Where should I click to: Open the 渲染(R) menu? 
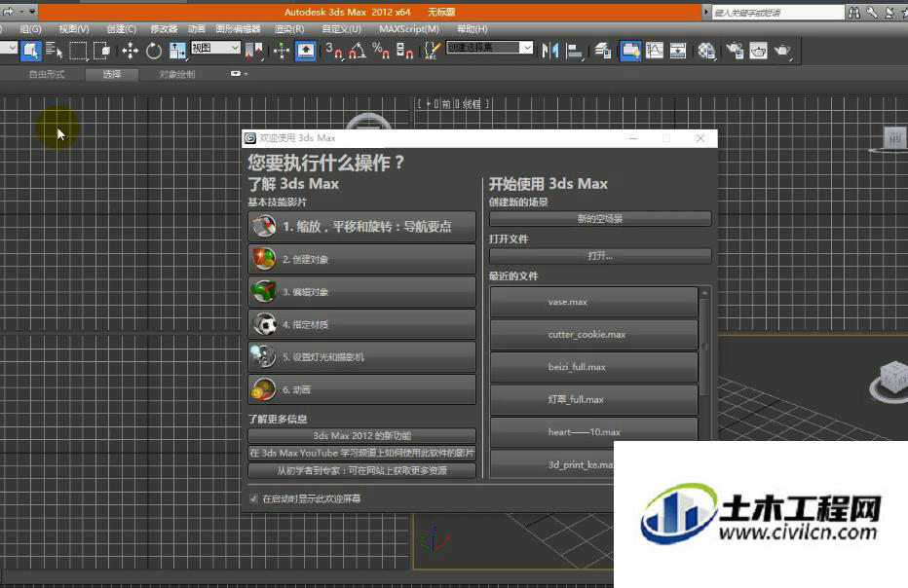pos(289,29)
